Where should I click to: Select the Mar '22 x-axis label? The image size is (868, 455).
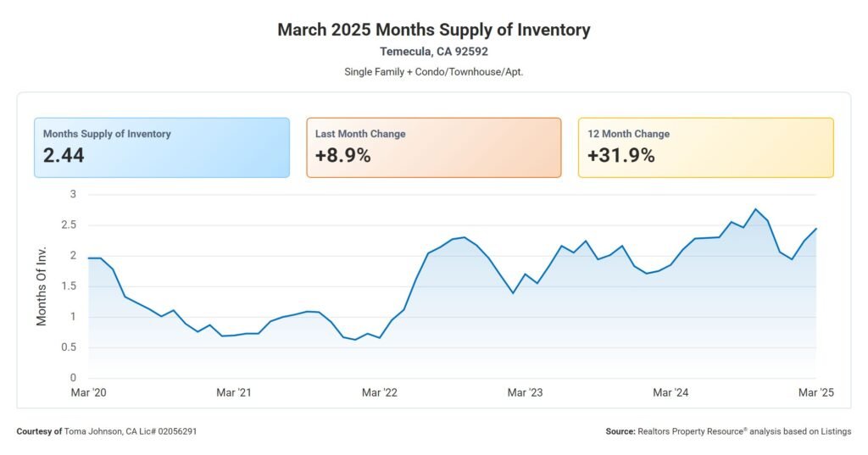coord(380,392)
